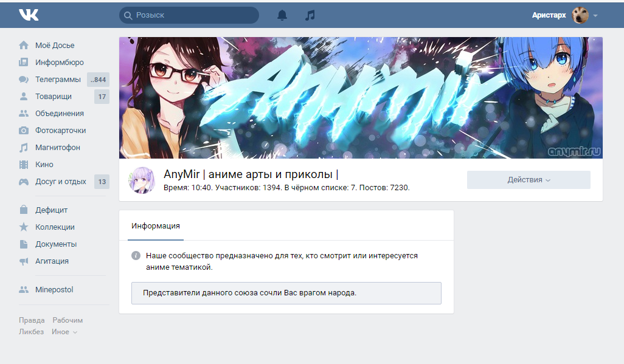Open the Действия dropdown button
The width and height of the screenshot is (624, 364).
(x=529, y=180)
